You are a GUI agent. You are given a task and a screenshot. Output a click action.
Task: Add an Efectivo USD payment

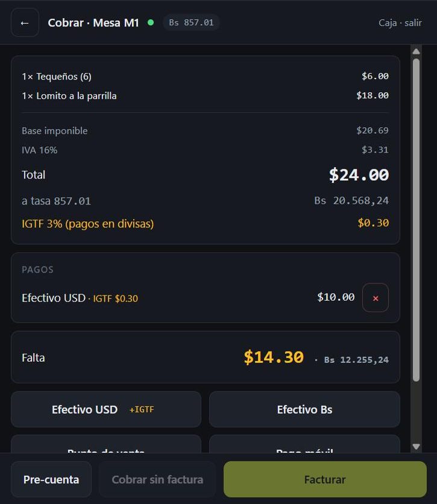106,409
